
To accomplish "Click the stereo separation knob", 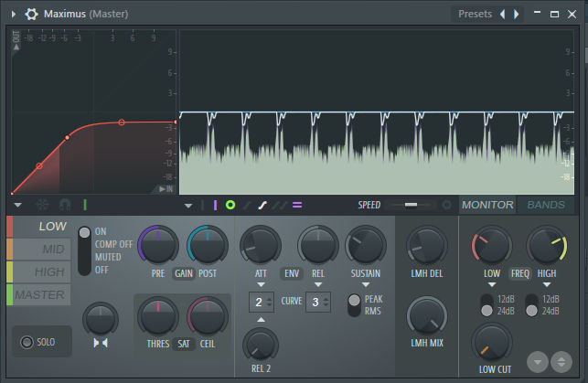I will (x=101, y=319).
